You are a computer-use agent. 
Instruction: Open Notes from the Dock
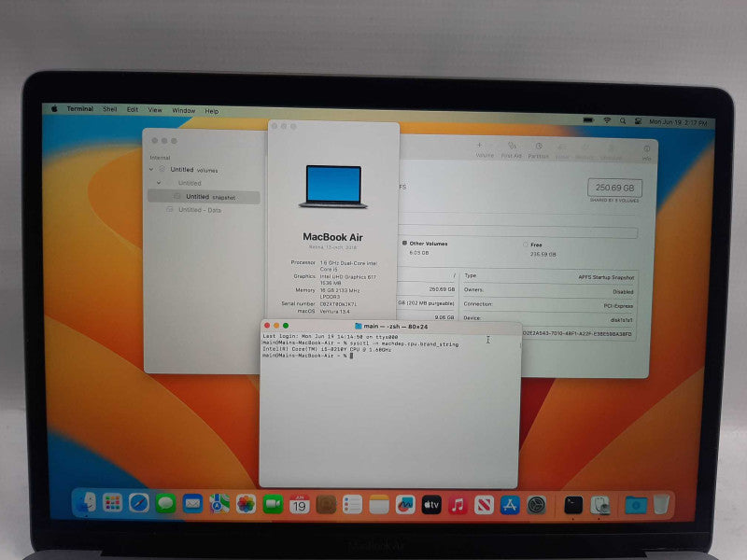coord(379,505)
